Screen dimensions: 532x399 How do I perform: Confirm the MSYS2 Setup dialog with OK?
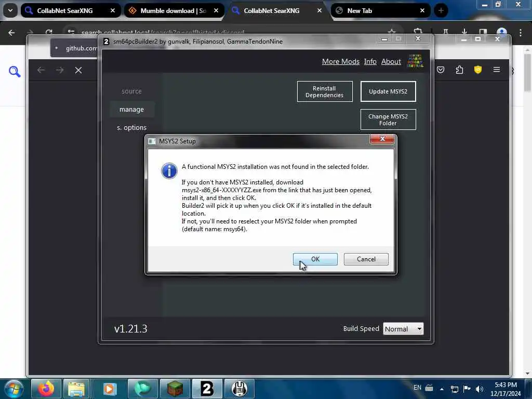[x=315, y=259]
